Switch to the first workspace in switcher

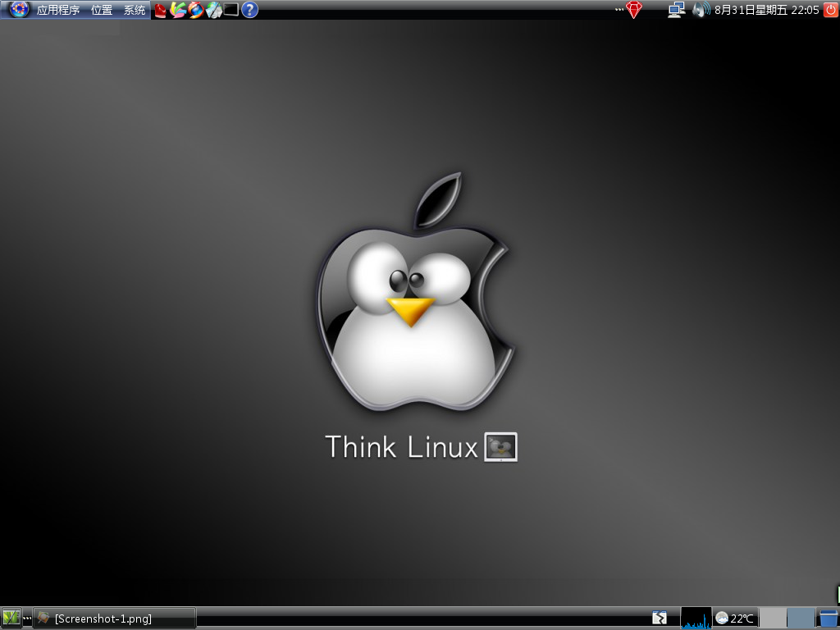[773, 619]
